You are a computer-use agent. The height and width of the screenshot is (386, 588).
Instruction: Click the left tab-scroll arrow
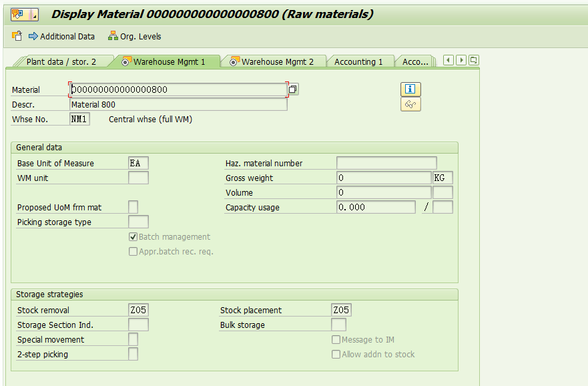pyautogui.click(x=448, y=59)
